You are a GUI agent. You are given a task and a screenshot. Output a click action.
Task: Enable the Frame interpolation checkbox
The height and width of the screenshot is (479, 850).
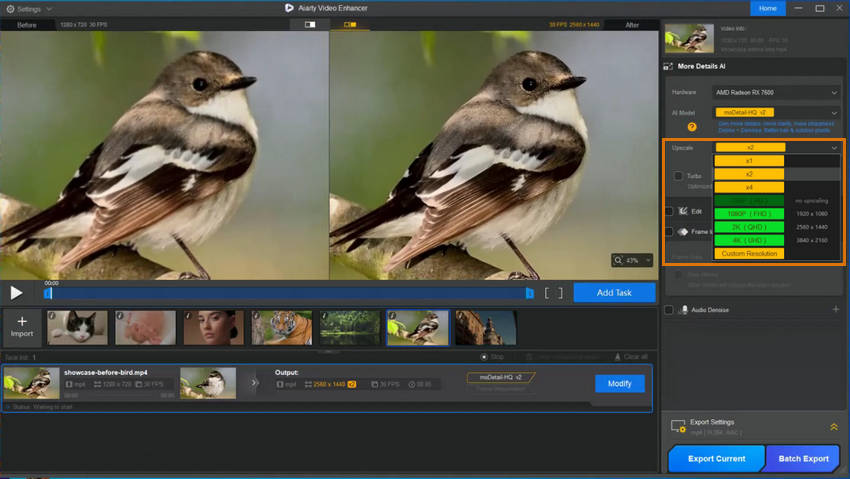click(x=669, y=231)
